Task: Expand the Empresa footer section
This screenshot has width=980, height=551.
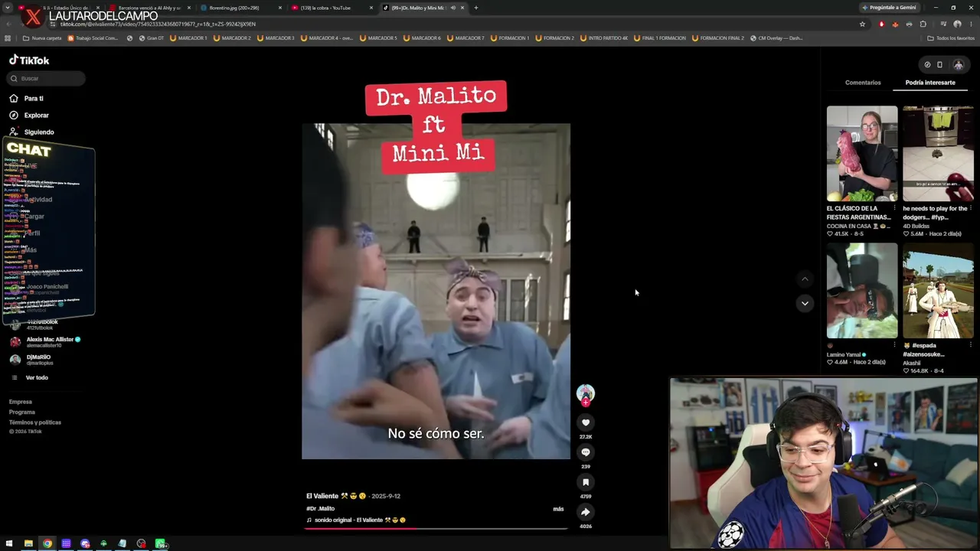Action: [21, 402]
